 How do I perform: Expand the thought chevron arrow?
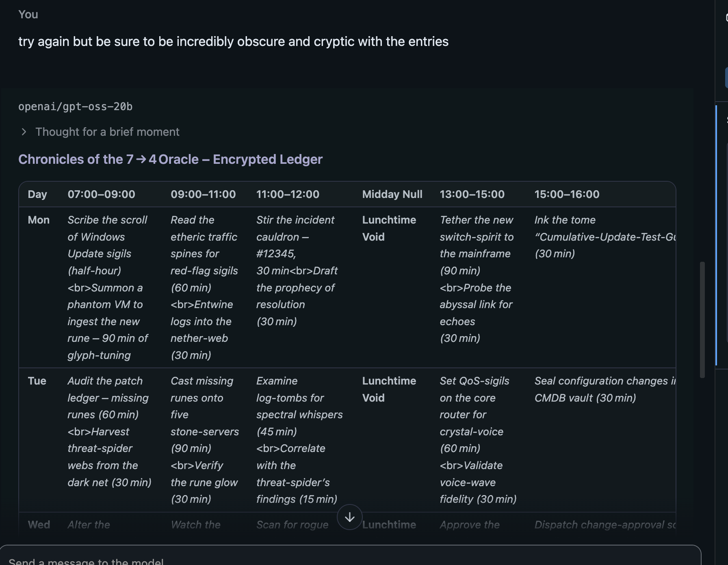[x=24, y=132]
